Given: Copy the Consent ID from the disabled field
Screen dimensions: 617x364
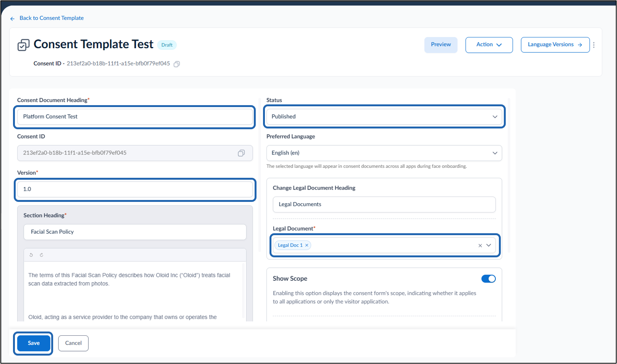Looking at the screenshot, I should click(241, 153).
